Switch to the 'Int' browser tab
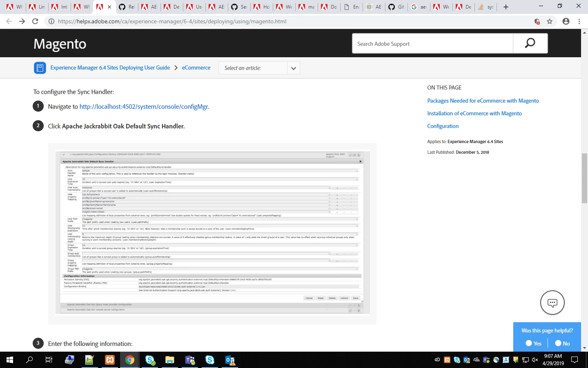Screen dimensions: 588x368 pyautogui.click(x=60, y=7)
